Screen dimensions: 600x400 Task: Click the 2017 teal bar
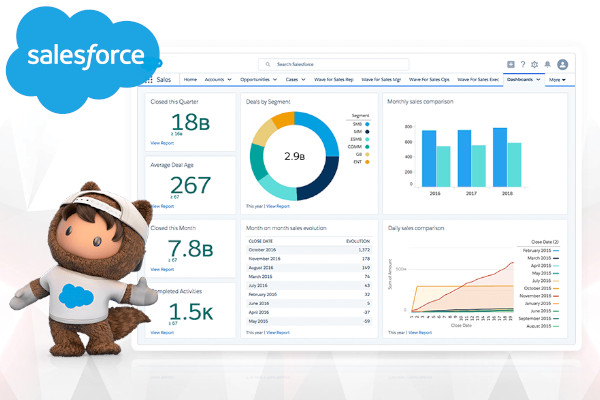pyautogui.click(x=479, y=166)
